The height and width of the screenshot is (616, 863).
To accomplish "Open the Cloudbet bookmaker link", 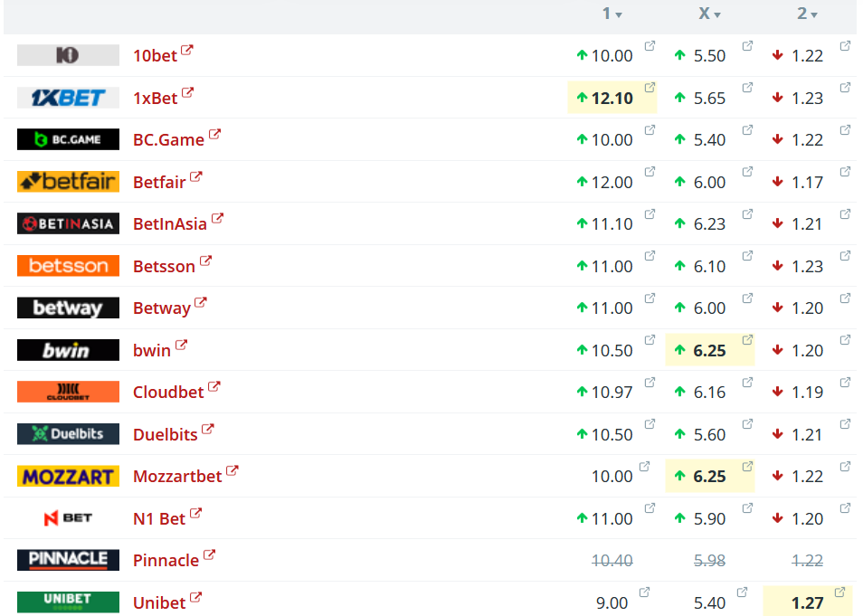I will pyautogui.click(x=169, y=393).
